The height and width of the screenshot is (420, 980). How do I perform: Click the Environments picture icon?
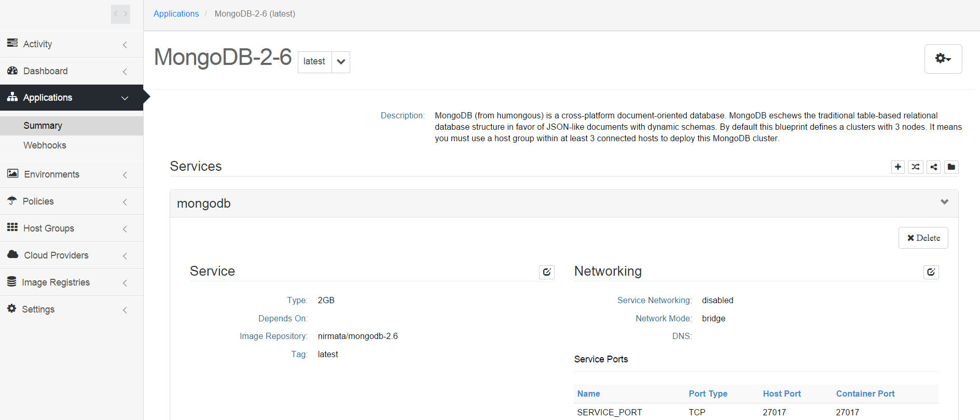[13, 174]
